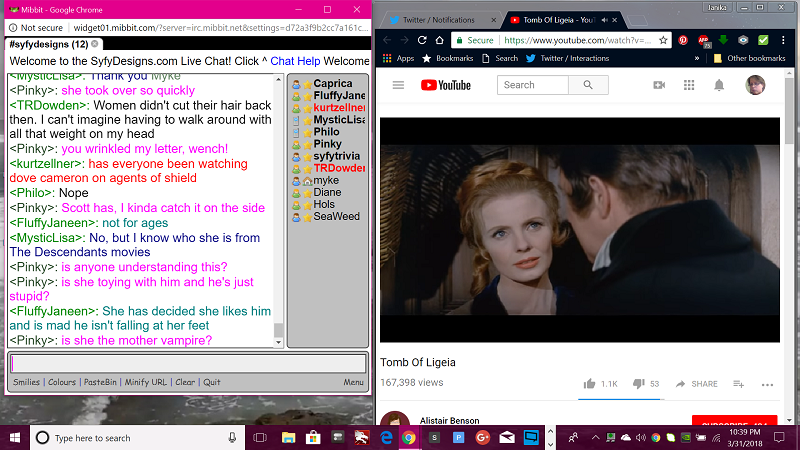Go to YouTube home via the logo
This screenshot has width=800, height=450.
pyautogui.click(x=445, y=85)
